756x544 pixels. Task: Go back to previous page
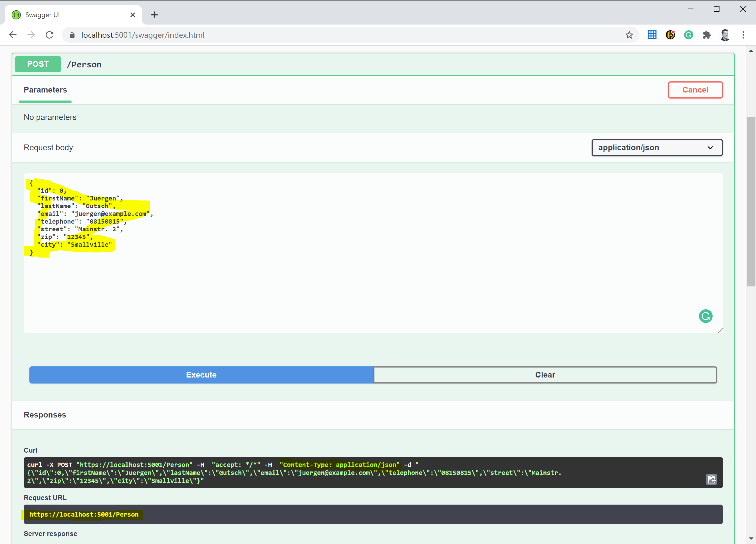13,35
